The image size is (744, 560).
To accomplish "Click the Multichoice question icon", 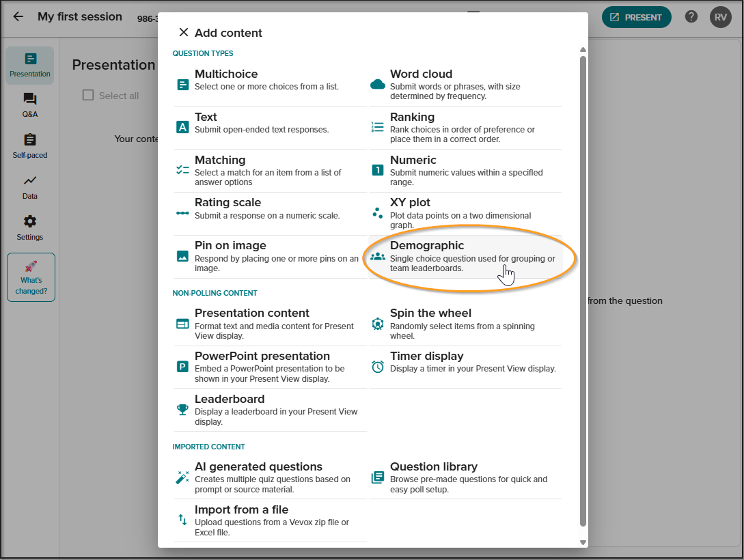I will pyautogui.click(x=182, y=85).
